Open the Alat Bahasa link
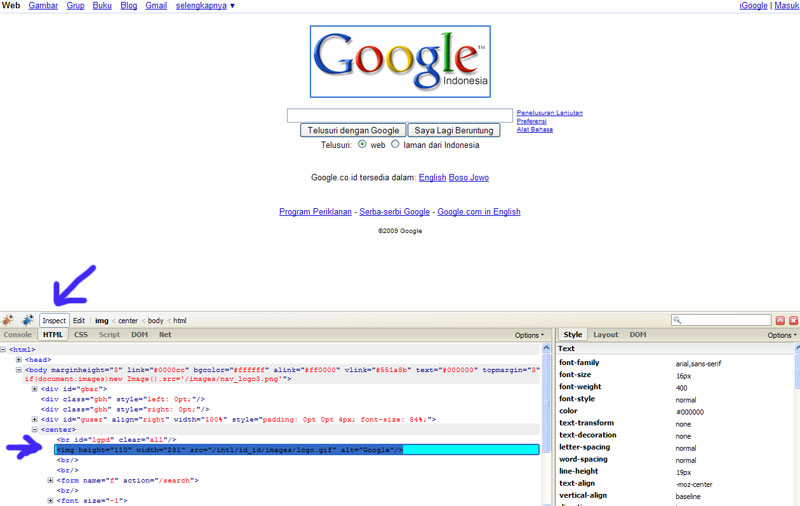 click(535, 130)
